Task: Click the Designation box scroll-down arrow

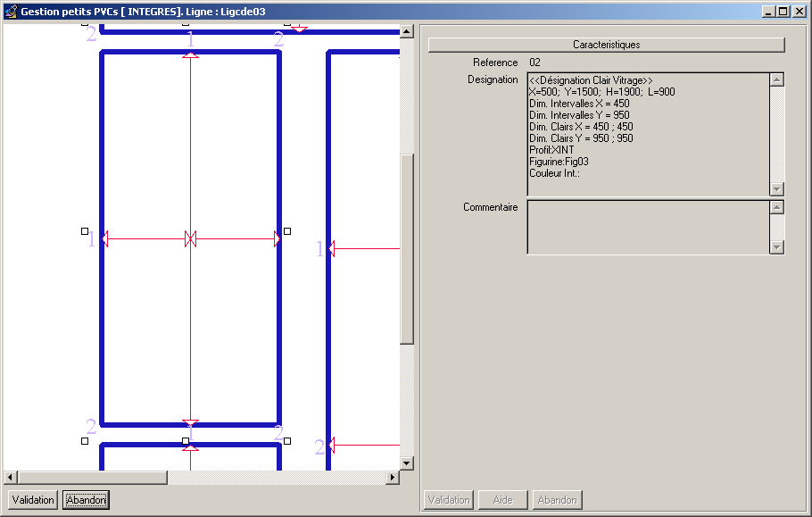Action: pyautogui.click(x=776, y=189)
